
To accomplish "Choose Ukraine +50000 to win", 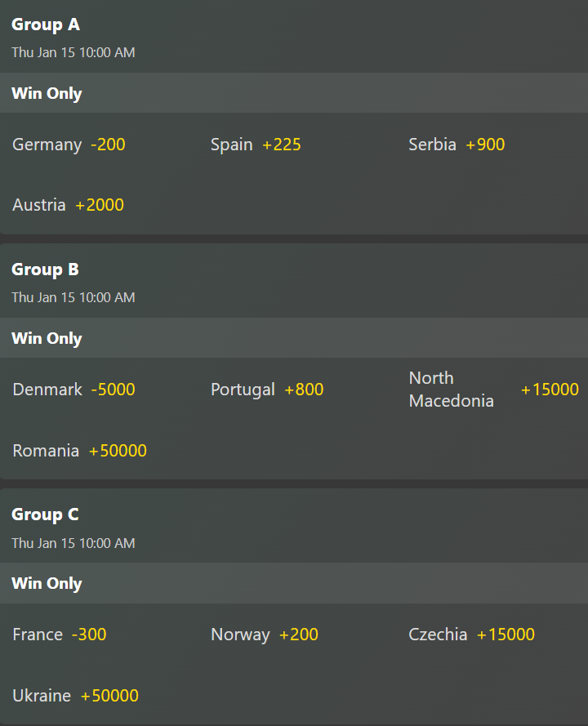I will coord(75,696).
